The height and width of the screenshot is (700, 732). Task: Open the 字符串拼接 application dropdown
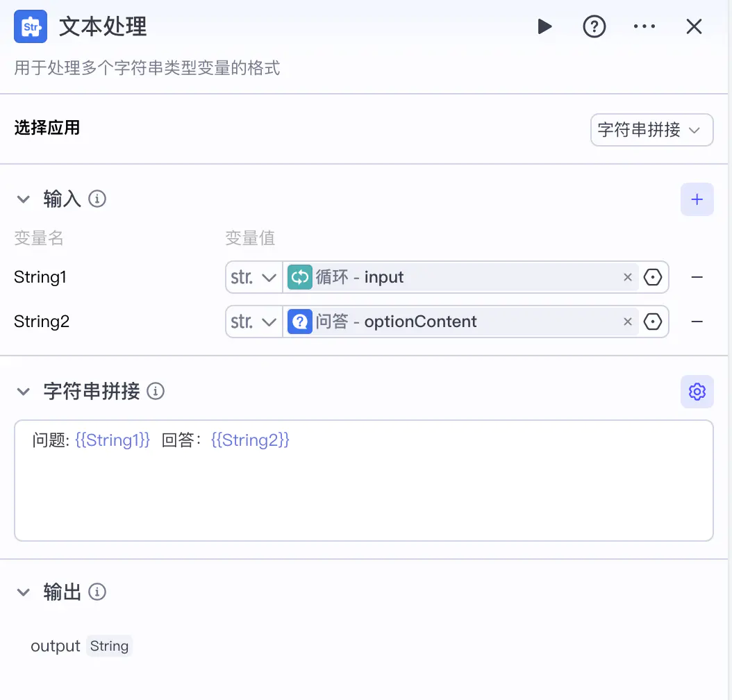651,130
